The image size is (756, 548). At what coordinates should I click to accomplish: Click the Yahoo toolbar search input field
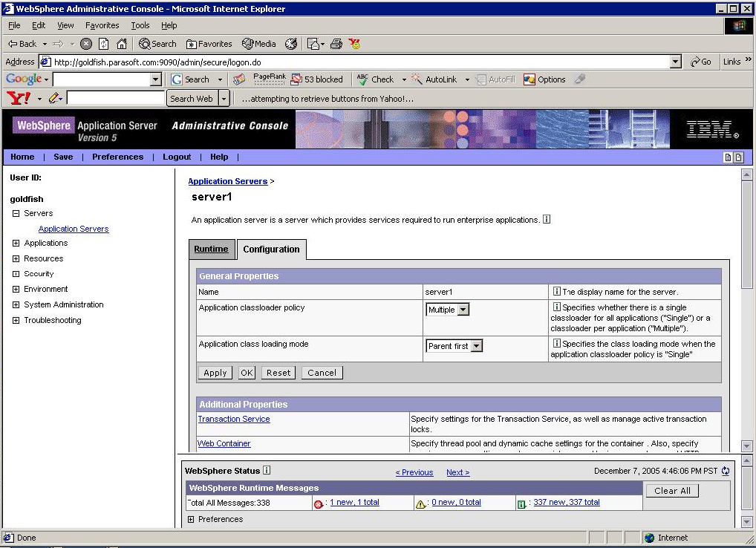(116, 98)
